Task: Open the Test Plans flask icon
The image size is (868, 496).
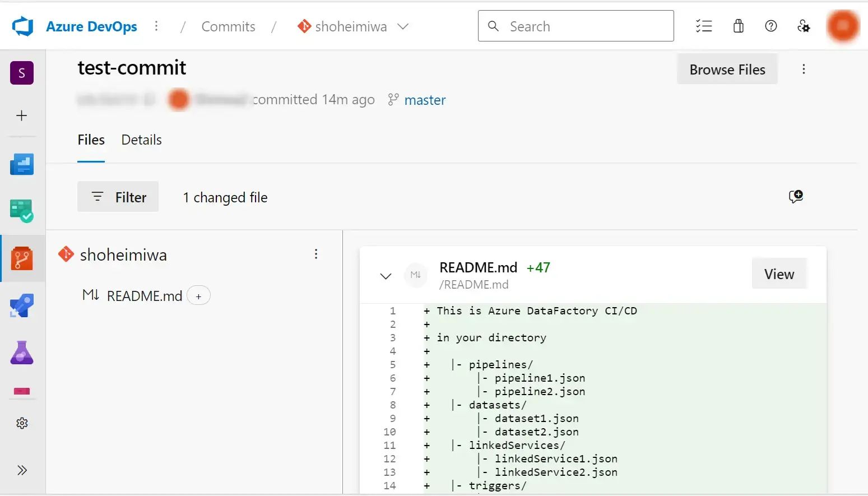Action: (x=22, y=353)
